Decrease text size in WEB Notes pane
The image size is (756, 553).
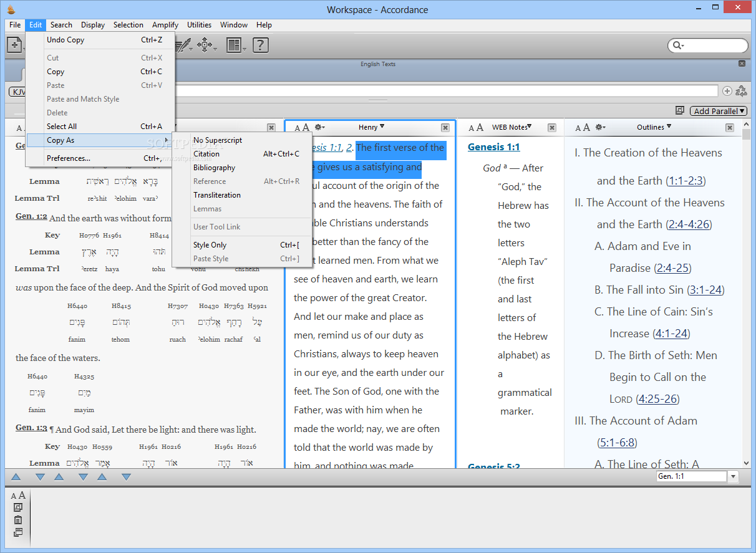pyautogui.click(x=471, y=128)
